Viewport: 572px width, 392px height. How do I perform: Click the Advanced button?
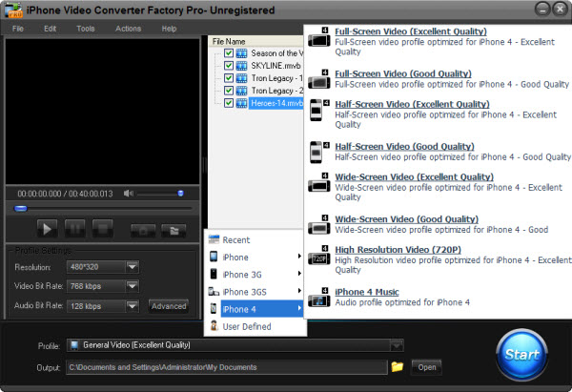[169, 306]
